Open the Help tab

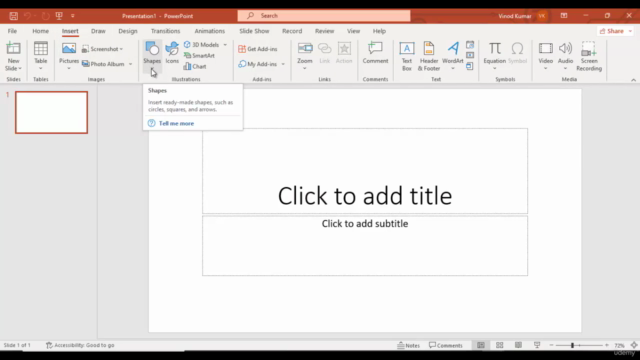[379, 31]
